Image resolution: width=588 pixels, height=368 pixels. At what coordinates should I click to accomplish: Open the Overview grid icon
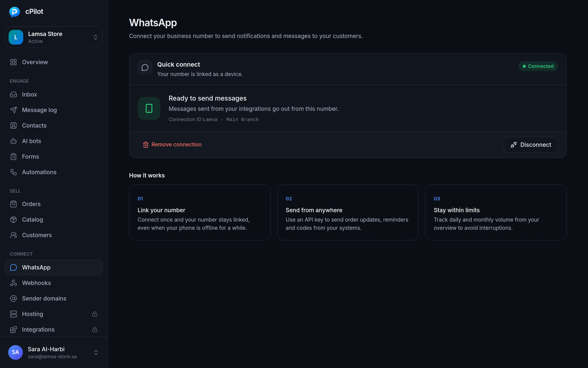(x=13, y=62)
